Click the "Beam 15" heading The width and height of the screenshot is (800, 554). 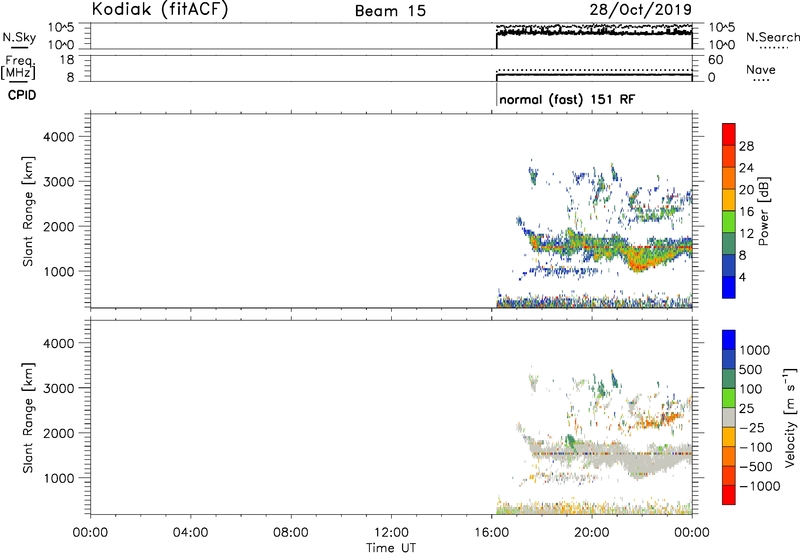click(x=390, y=11)
